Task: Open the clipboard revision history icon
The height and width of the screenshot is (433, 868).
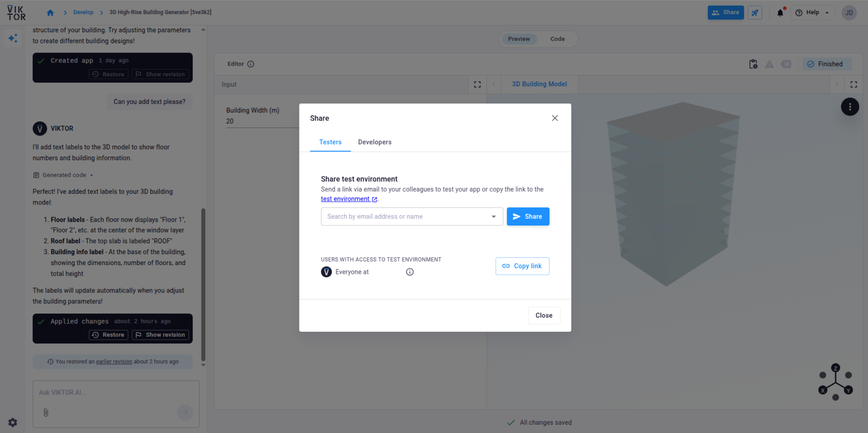Action: point(753,64)
